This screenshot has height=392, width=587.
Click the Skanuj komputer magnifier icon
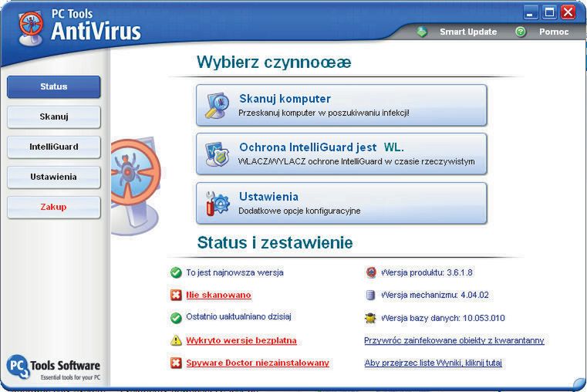tap(217, 106)
